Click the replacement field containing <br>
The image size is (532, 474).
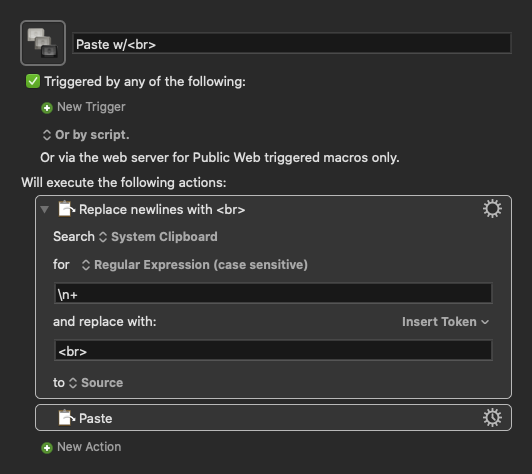(x=273, y=350)
